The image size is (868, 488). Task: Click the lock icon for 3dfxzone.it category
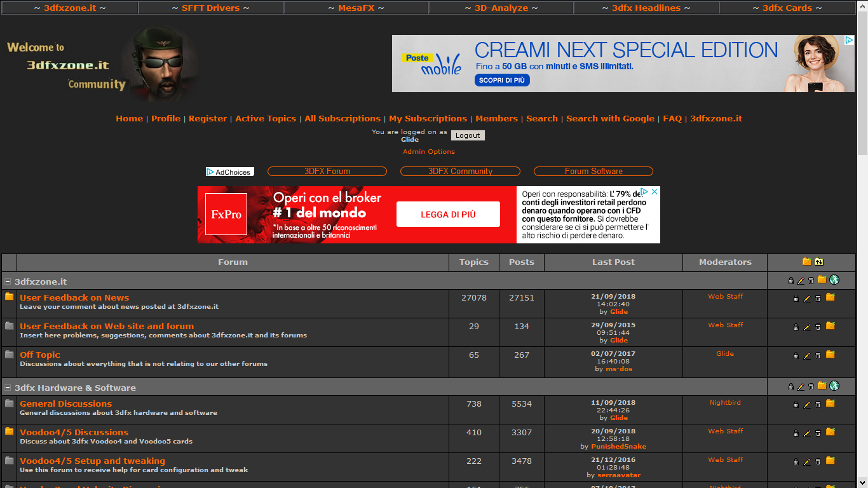[790, 280]
